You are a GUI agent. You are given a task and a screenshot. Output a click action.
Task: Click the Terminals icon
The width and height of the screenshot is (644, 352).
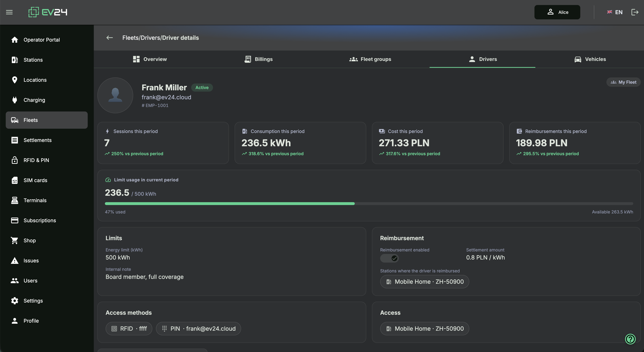15,200
